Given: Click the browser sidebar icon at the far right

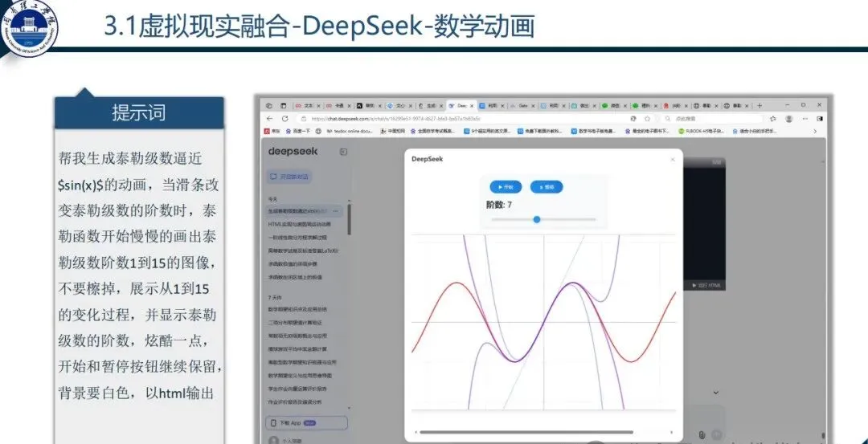Looking at the screenshot, I should click(820, 118).
